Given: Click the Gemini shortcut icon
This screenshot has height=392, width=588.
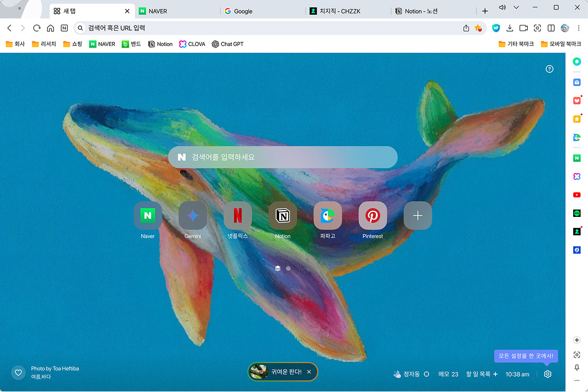Looking at the screenshot, I should pos(192,216).
